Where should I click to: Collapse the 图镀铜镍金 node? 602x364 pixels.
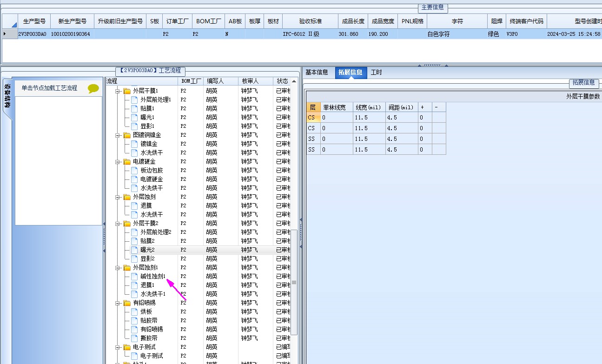coord(118,135)
